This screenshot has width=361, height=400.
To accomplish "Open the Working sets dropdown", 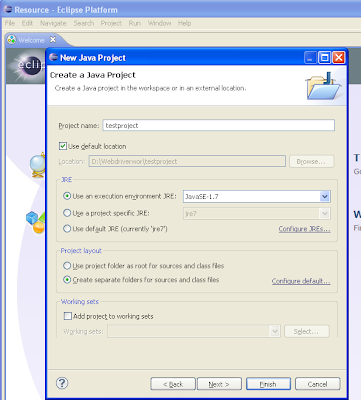I will click(x=275, y=331).
